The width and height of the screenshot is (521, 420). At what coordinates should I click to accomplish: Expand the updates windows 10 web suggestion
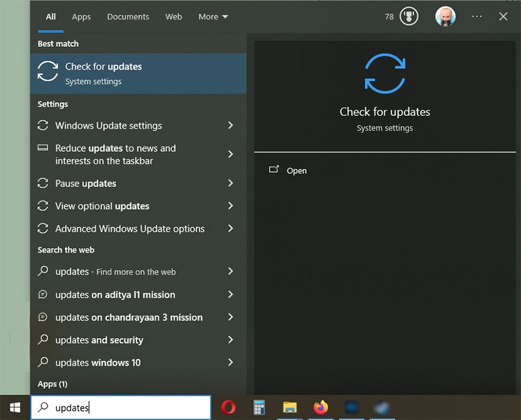[231, 363]
